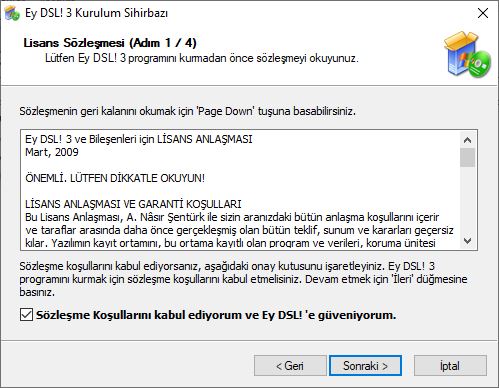The image size is (499, 388).
Task: Click the license scrollbar down arrow
Action: 467,240
